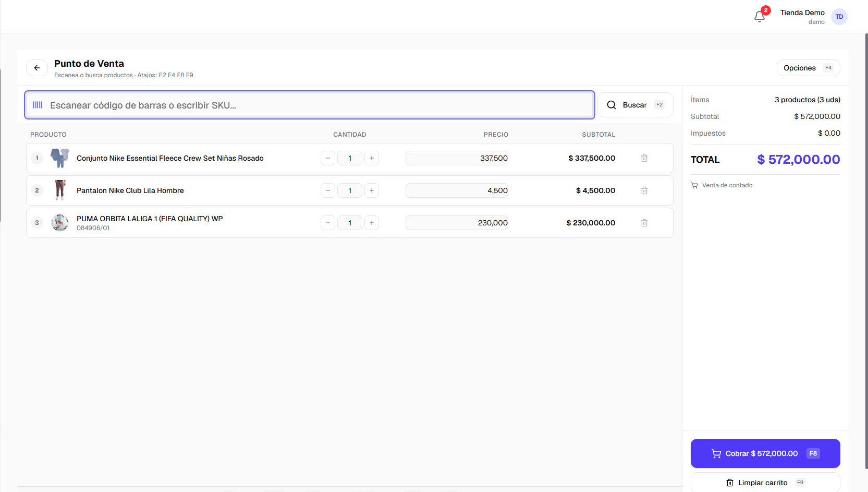Image resolution: width=868 pixels, height=492 pixels.
Task: Select product name PUMA ORBITA LALIGA 1
Action: point(150,219)
